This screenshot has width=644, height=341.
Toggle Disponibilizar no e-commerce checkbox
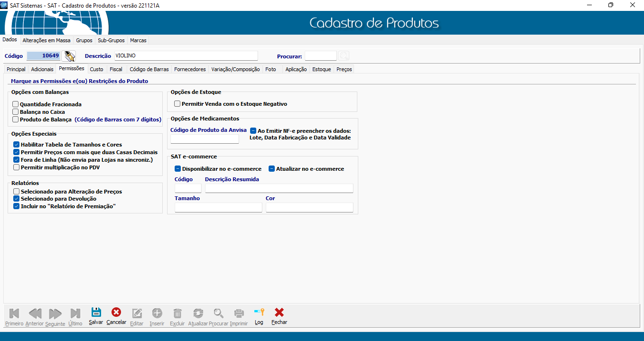click(178, 169)
